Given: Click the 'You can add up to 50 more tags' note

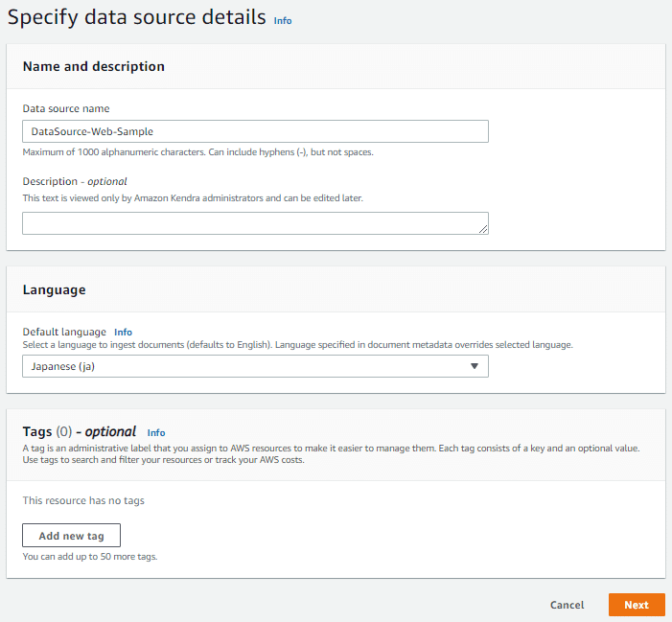Looking at the screenshot, I should click(90, 557).
